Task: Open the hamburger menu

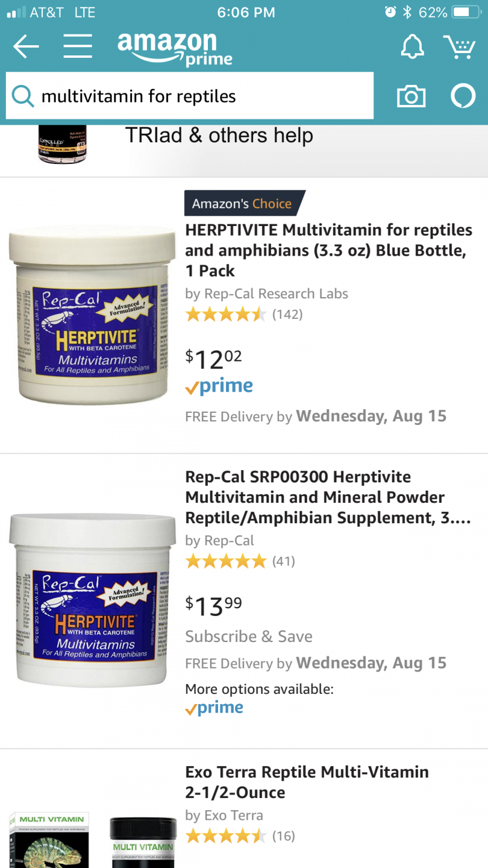Action: click(78, 46)
